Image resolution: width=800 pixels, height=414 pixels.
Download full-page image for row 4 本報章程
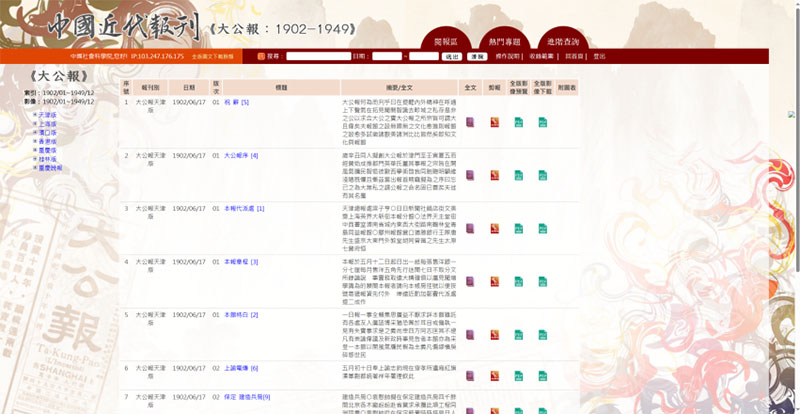tap(543, 281)
